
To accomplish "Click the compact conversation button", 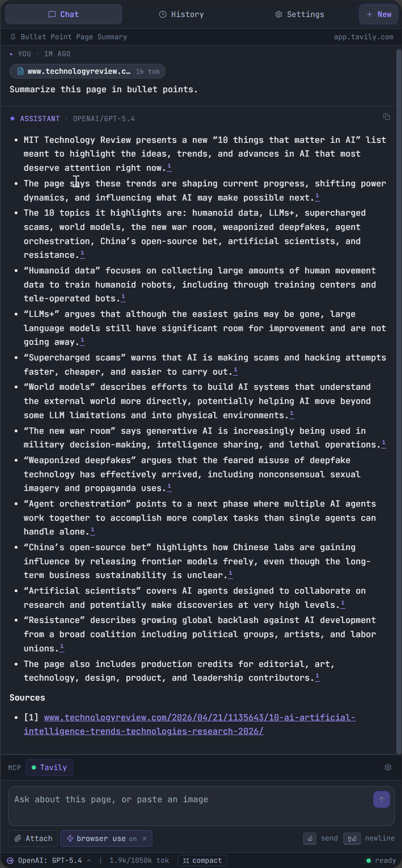I will pyautogui.click(x=202, y=860).
